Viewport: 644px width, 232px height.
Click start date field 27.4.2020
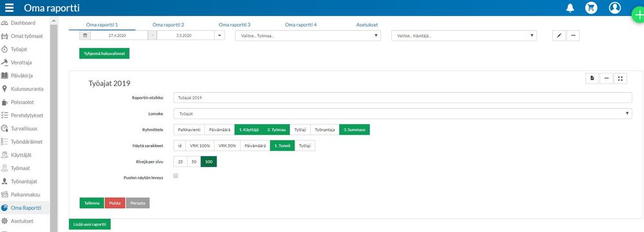(x=119, y=35)
